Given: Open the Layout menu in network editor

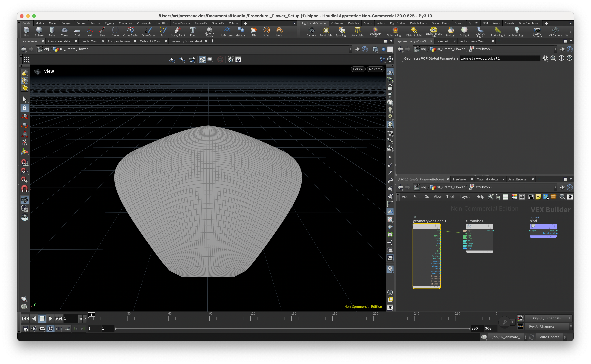Looking at the screenshot, I should pyautogui.click(x=466, y=197).
